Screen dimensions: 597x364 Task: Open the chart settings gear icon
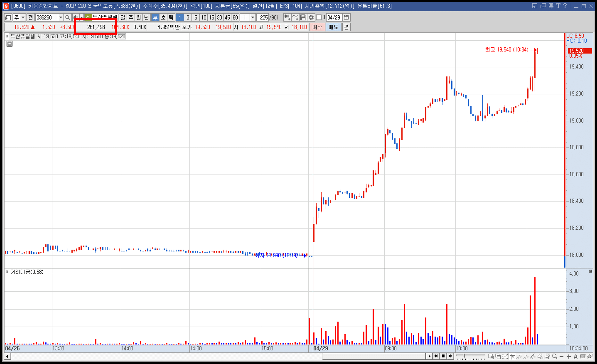tap(311, 17)
